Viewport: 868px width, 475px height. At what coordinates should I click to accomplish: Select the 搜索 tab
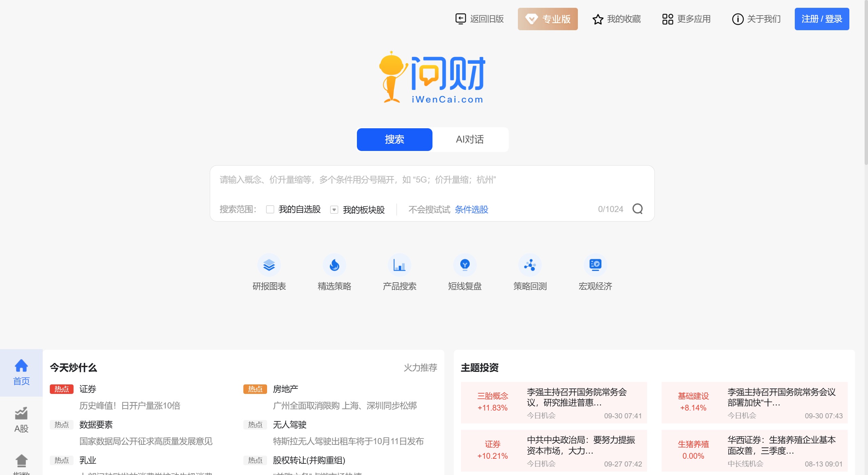point(394,139)
